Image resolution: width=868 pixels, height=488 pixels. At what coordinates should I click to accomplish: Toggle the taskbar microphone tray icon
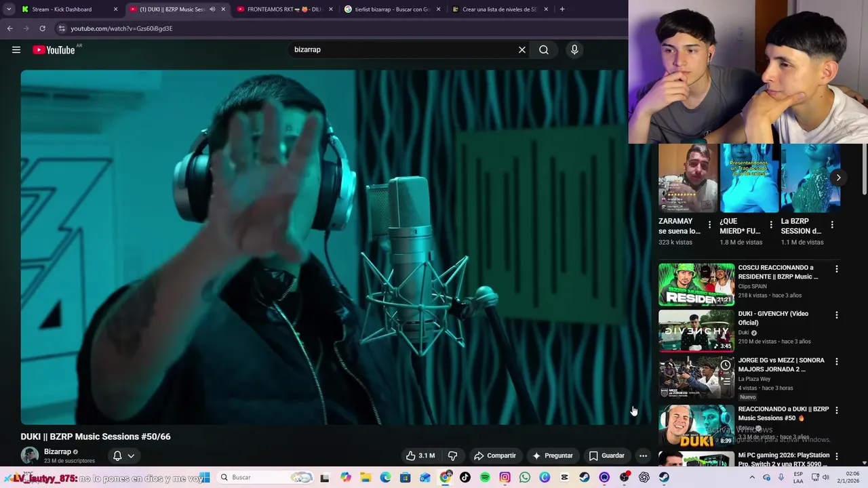coord(781,477)
